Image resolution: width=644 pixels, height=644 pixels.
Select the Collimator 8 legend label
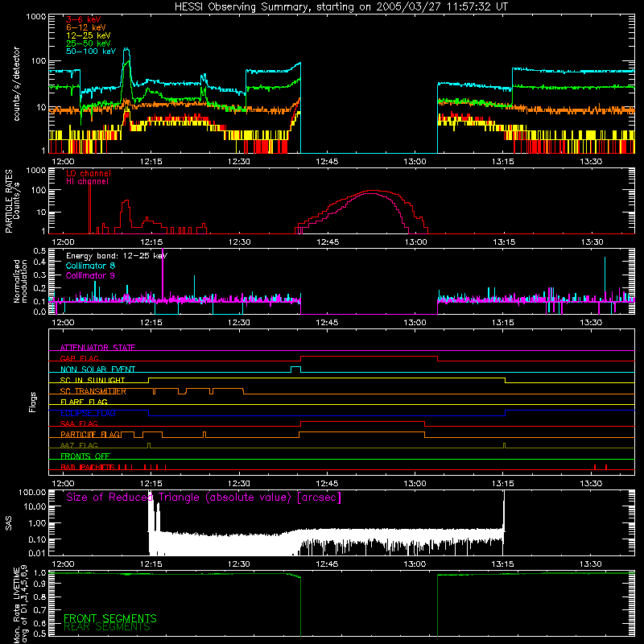point(90,266)
